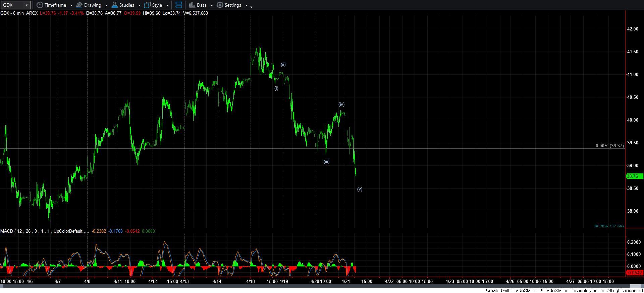Click the -3.41% change value

pos(77,13)
